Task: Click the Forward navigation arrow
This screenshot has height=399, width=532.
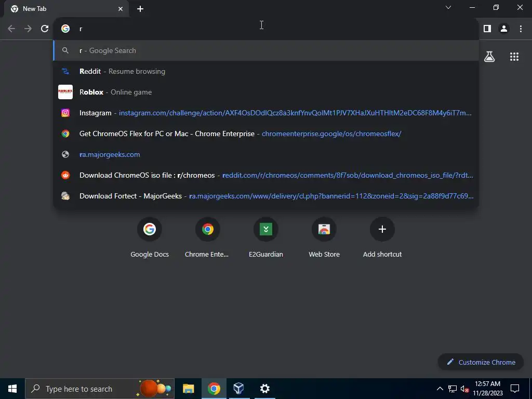Action: pos(28,29)
